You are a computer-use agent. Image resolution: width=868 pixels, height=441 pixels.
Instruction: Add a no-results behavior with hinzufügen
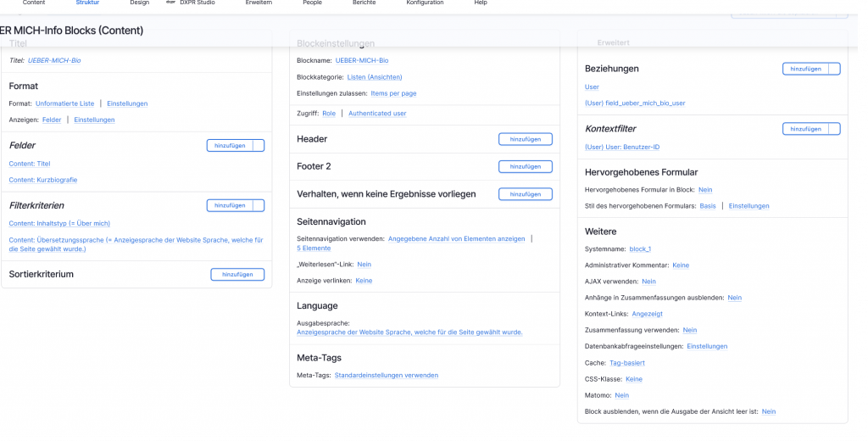(526, 194)
